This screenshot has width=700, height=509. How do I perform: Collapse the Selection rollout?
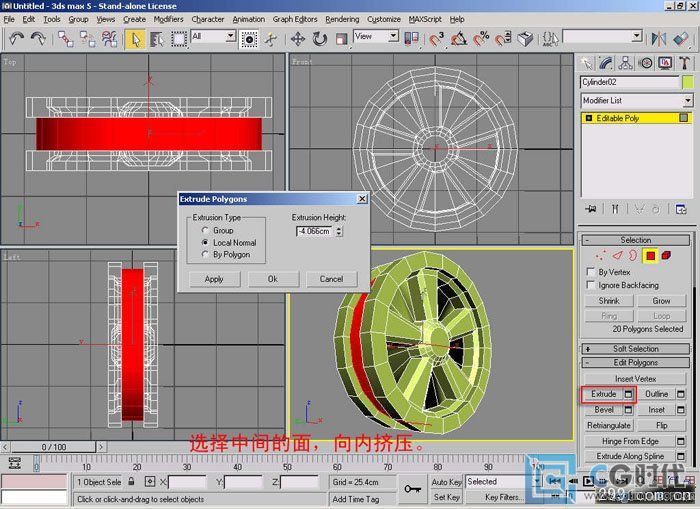coord(635,240)
